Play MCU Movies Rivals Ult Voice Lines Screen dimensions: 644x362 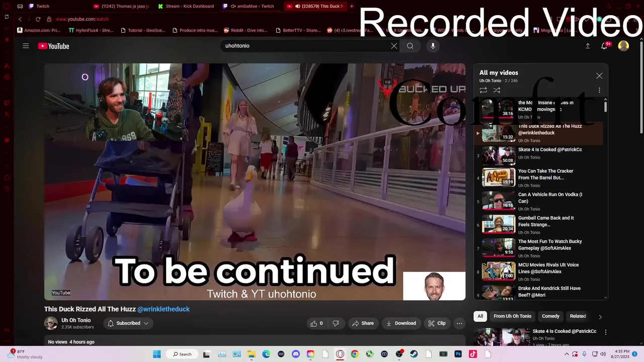(x=538, y=271)
